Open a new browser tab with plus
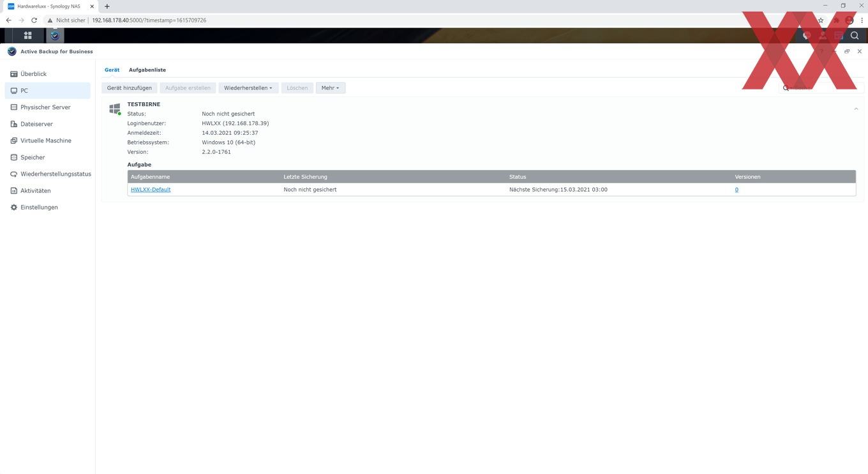 107,6
